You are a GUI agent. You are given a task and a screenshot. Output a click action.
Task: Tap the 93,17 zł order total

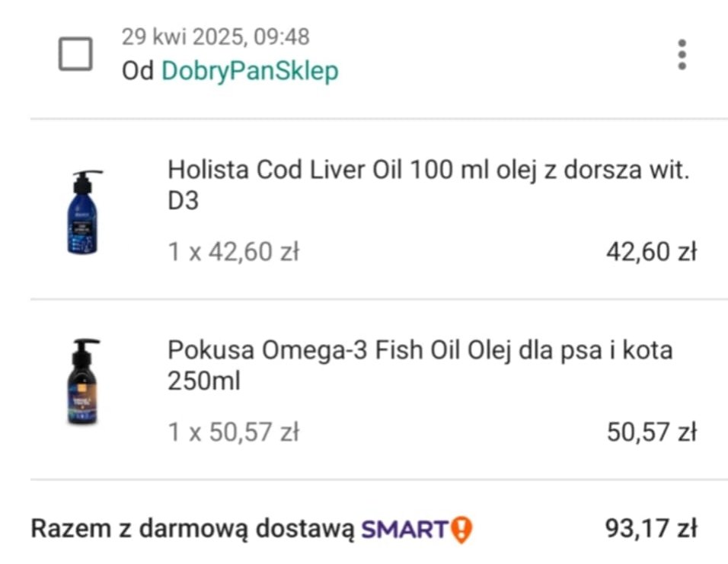(651, 528)
